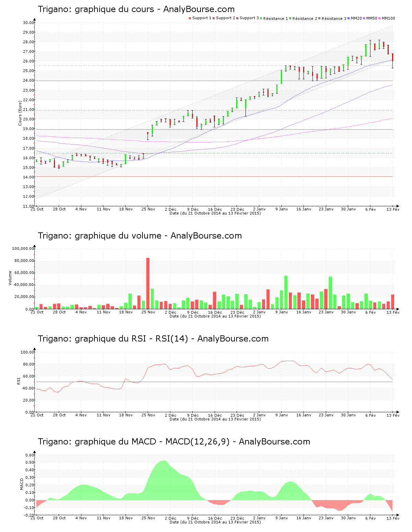
Task: Click the MACD(12,26,9) chart title
Action: pos(174,442)
